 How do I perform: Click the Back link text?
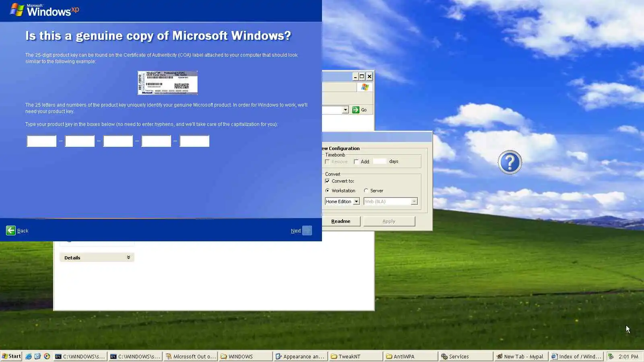tap(23, 231)
